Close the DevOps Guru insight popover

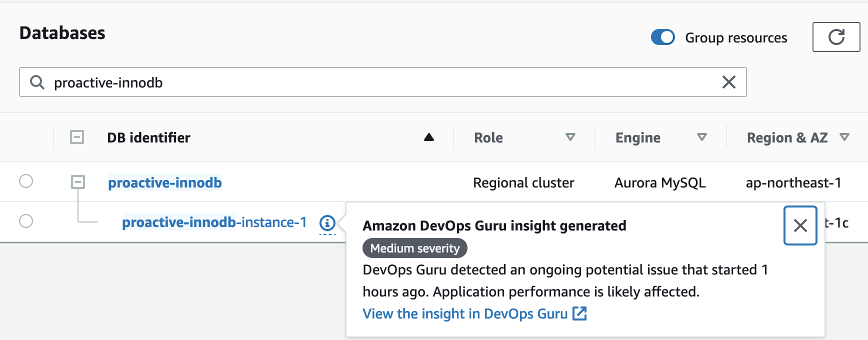pos(800,225)
